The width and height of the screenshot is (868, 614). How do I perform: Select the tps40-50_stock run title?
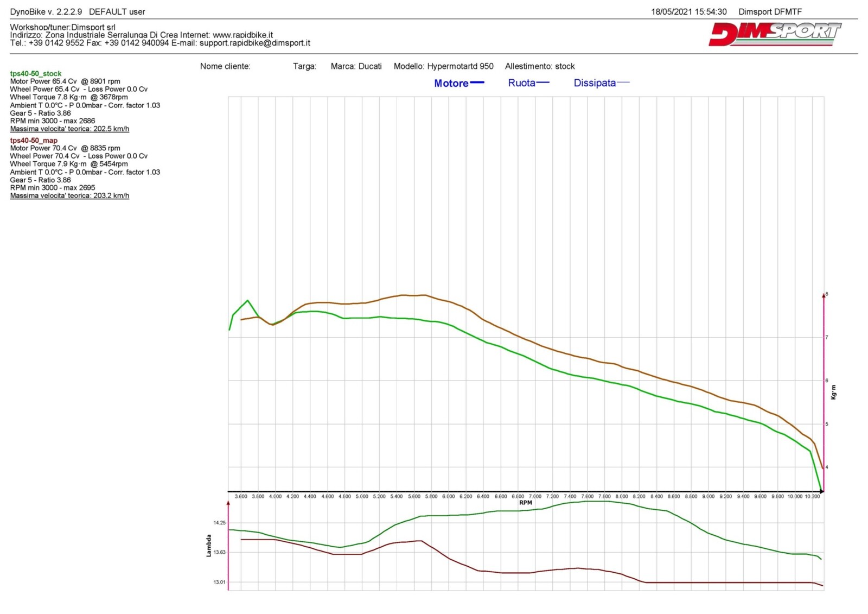point(36,73)
